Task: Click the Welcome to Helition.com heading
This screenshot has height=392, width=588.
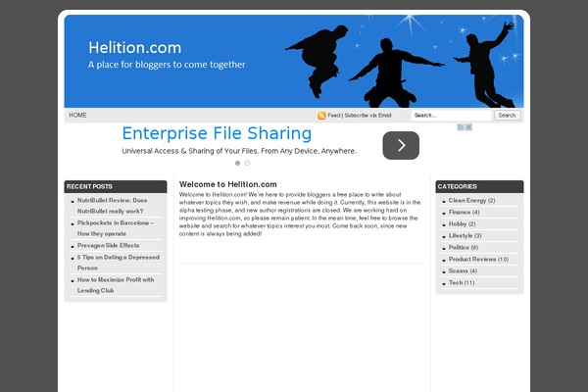Action: pyautogui.click(x=228, y=184)
